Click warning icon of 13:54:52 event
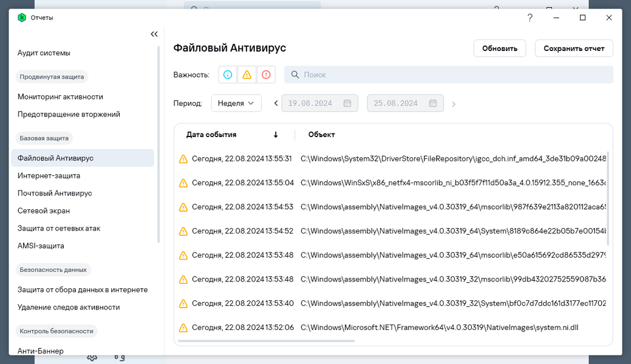Screen dimensions: 631x364 [183, 231]
